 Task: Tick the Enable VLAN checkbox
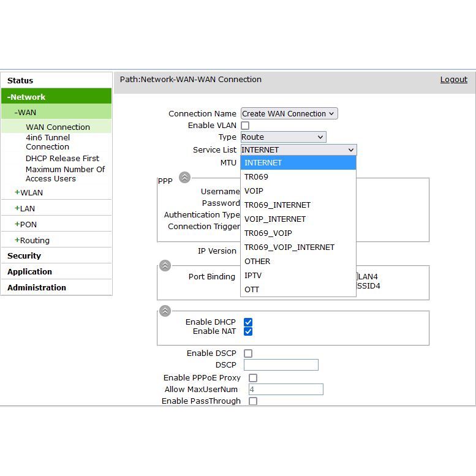(245, 126)
